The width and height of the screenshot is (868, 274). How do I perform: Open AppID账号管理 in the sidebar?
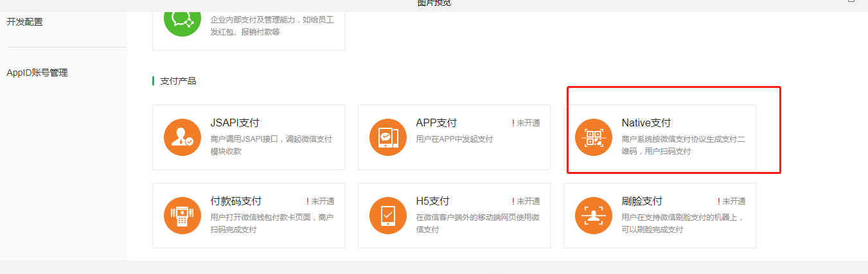[37, 73]
